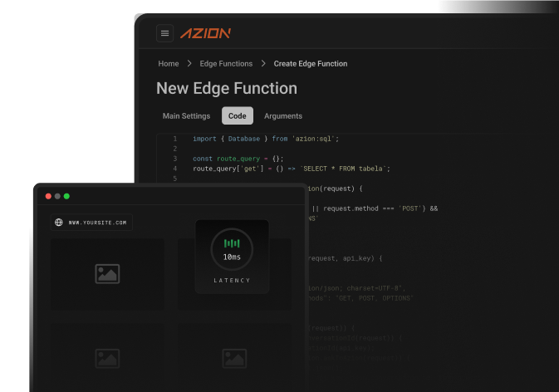Switch to the Main Settings tab

coord(187,116)
